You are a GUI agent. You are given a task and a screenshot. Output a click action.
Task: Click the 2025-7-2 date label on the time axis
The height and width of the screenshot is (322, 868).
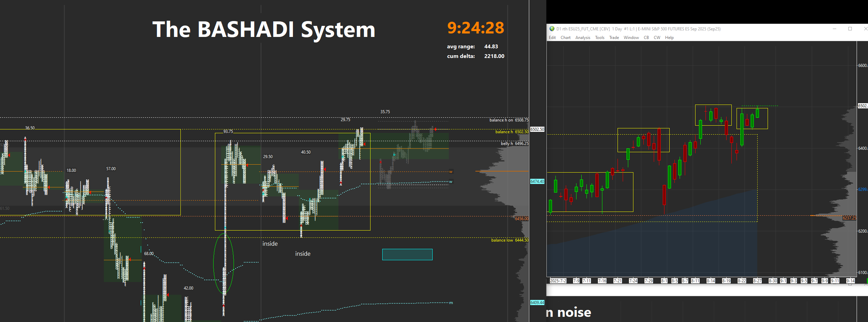coord(558,281)
